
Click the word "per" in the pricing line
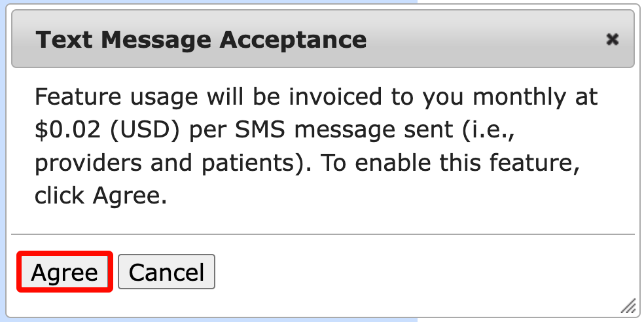207,130
